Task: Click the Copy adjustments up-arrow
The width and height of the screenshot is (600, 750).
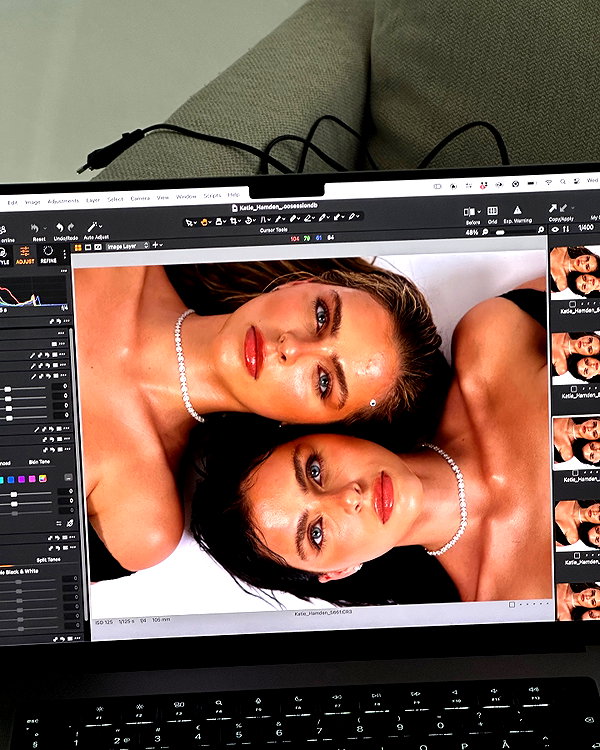Action: [553, 208]
